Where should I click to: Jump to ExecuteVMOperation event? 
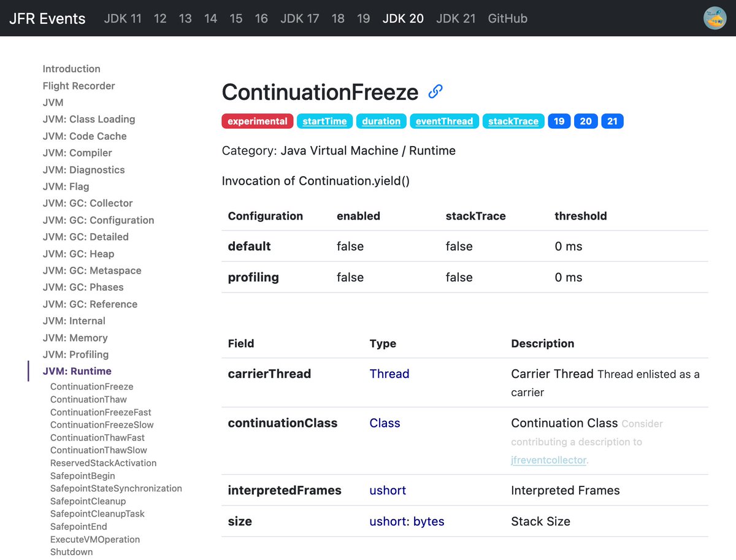click(95, 540)
